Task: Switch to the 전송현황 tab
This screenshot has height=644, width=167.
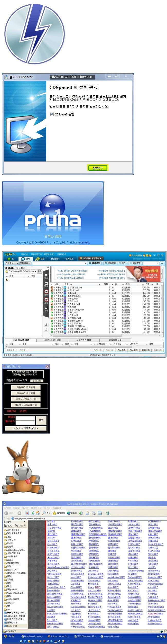Action: pos(54,258)
